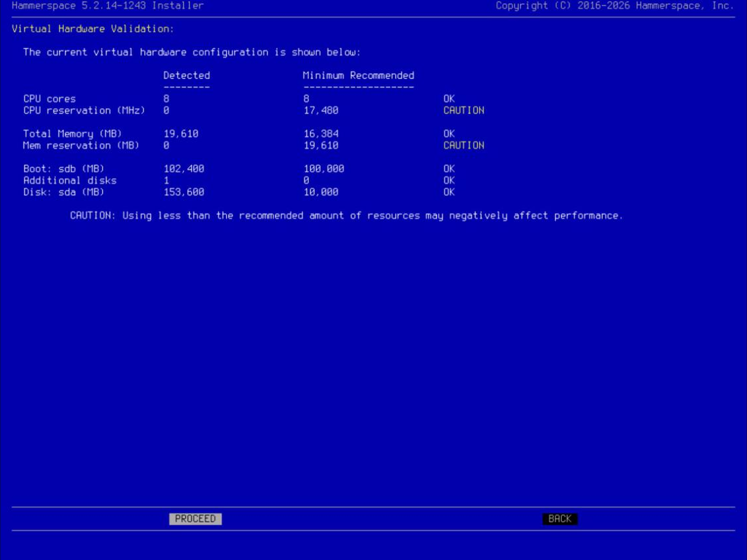Click the PROCEED button
The image size is (747, 560).
(x=196, y=518)
